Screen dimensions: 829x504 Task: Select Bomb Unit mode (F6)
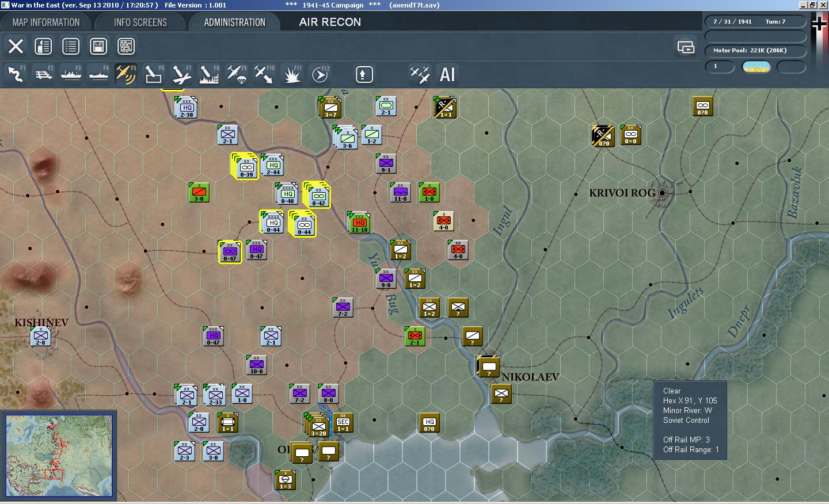click(154, 74)
